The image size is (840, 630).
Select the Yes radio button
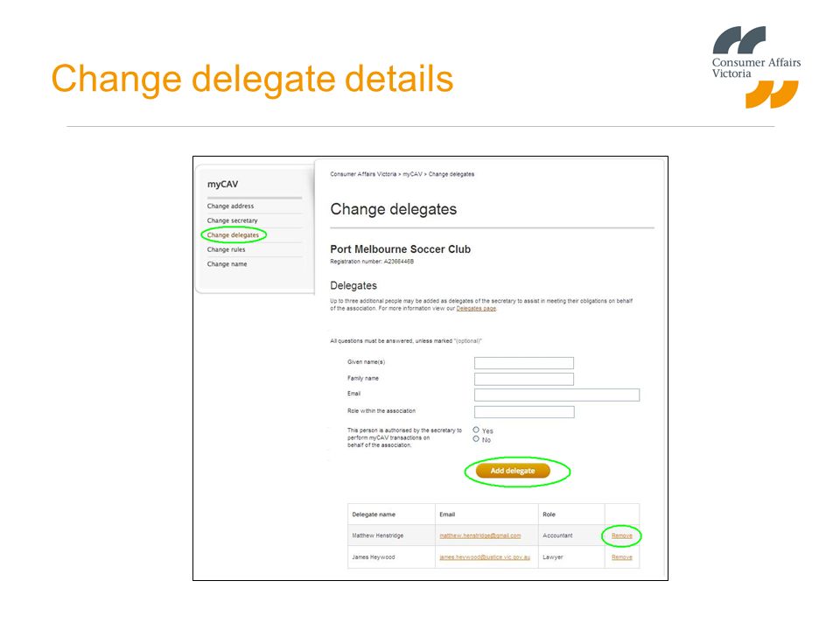476,430
